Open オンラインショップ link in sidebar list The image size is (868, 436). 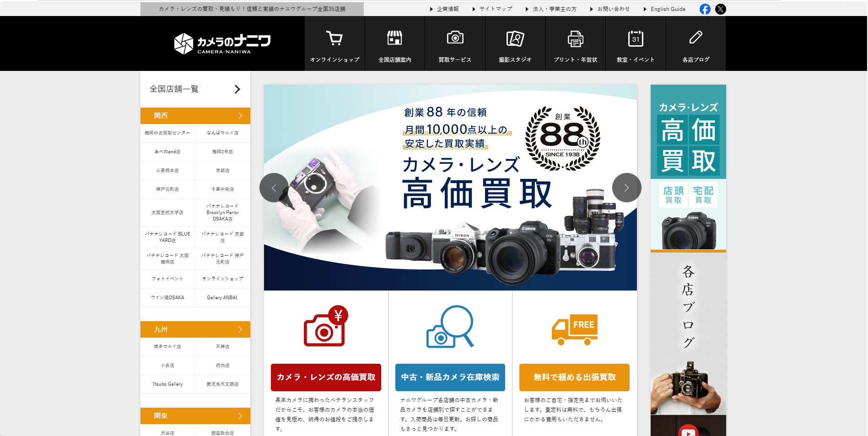tap(223, 279)
